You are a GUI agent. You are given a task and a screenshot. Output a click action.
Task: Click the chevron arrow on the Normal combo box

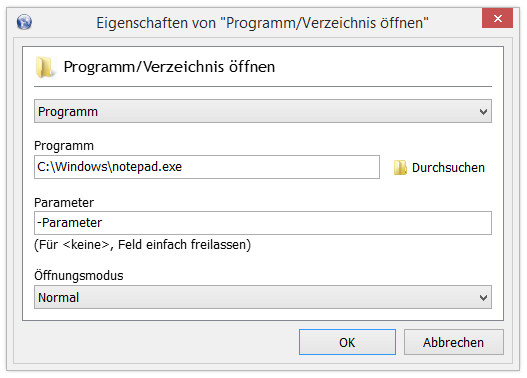pyautogui.click(x=483, y=298)
